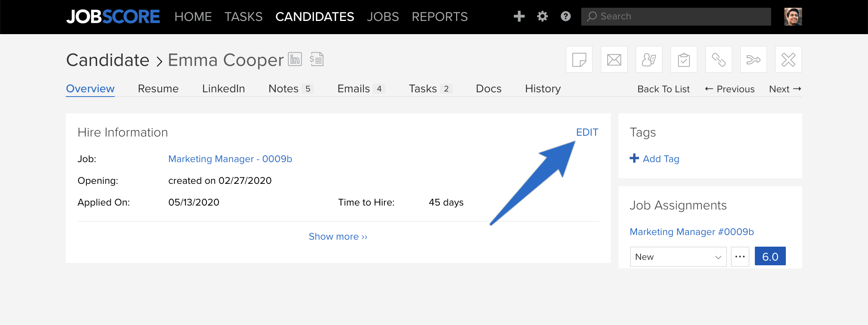Create a task with the clipboard check icon
Screen dimensions: 868x325
[684, 60]
